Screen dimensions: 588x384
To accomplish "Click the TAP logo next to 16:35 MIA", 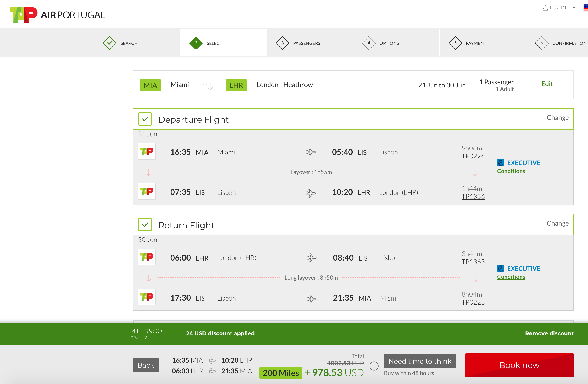I will [147, 151].
